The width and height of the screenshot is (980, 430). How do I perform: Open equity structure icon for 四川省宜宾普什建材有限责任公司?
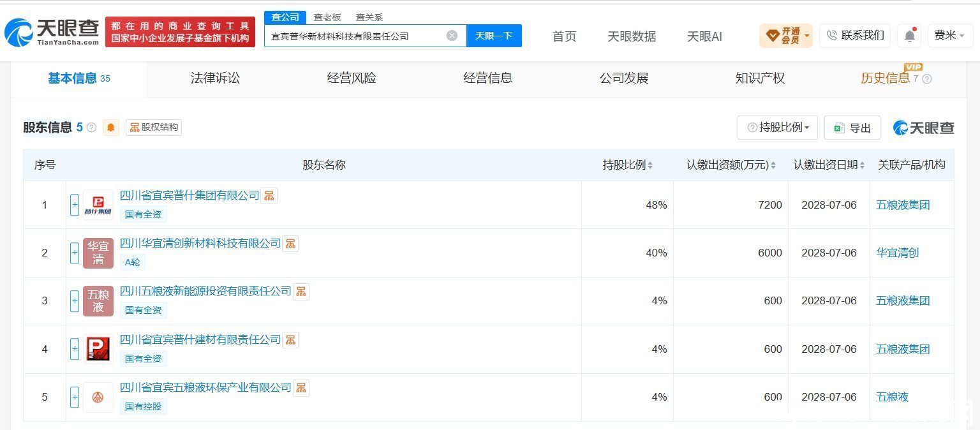(x=290, y=339)
